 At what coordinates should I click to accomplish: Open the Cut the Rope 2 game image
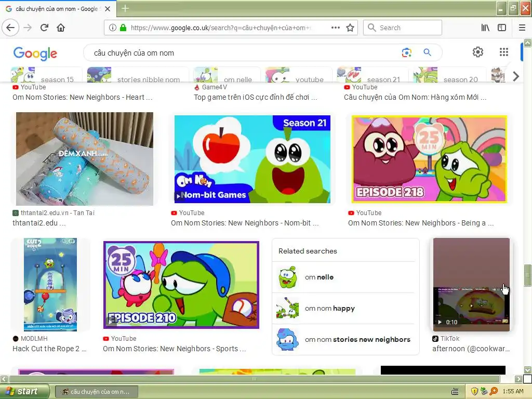tap(50, 284)
